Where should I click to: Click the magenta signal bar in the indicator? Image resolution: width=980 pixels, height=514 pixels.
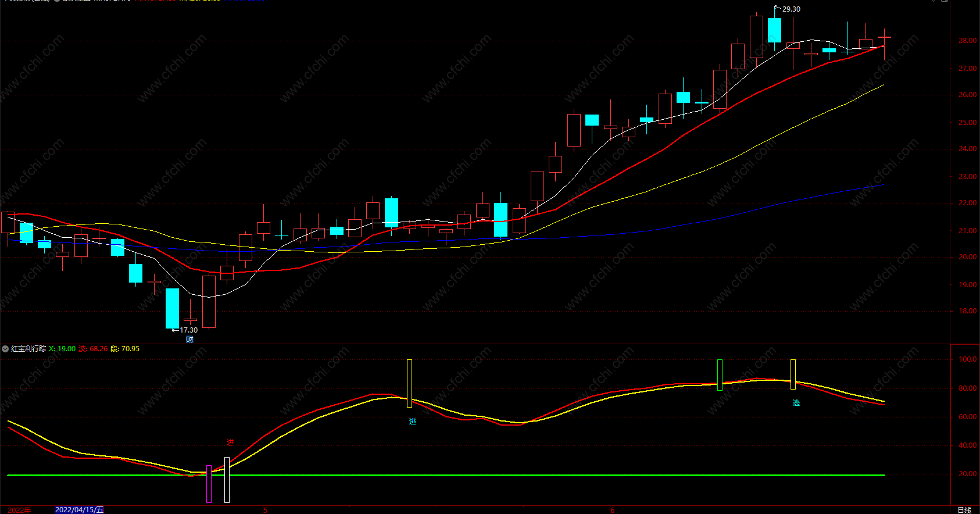(x=209, y=484)
